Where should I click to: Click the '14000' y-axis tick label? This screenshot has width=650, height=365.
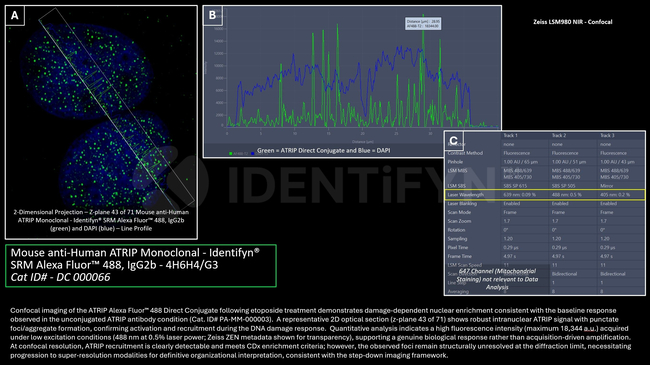pyautogui.click(x=218, y=41)
